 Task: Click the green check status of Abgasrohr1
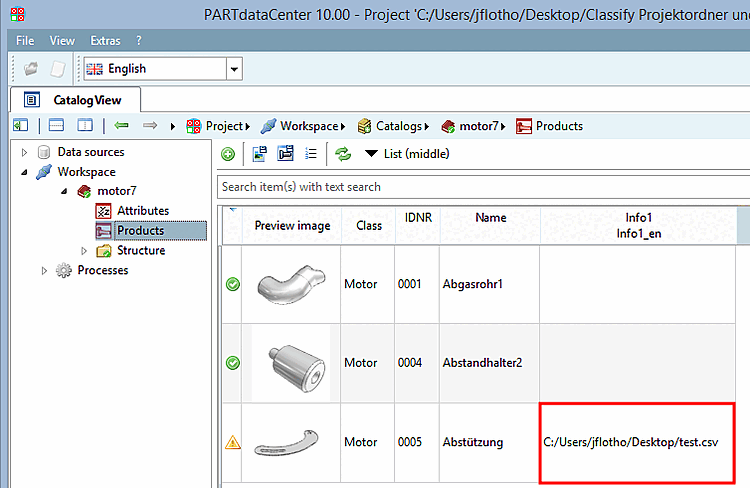click(x=233, y=284)
